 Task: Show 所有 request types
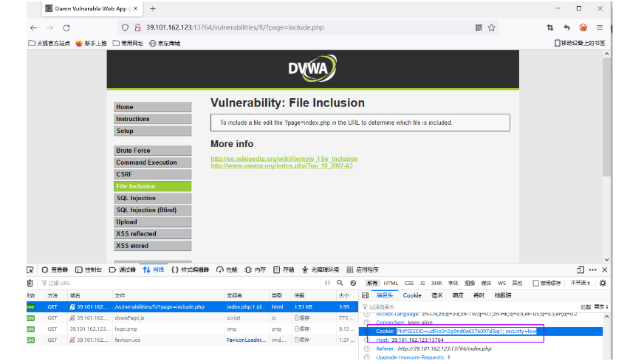[x=372, y=283]
